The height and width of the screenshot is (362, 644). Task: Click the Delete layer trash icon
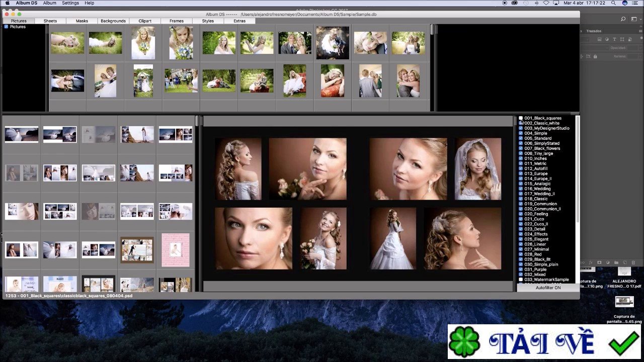(633, 262)
